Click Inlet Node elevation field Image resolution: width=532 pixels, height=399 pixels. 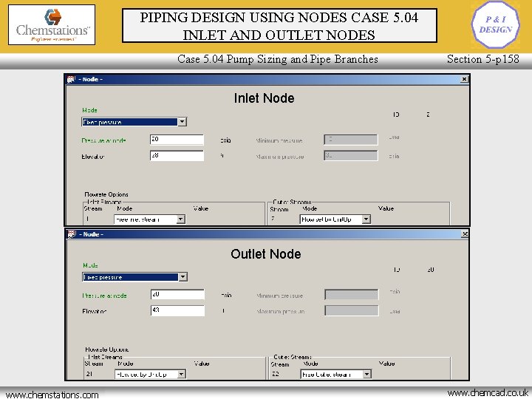coord(177,156)
